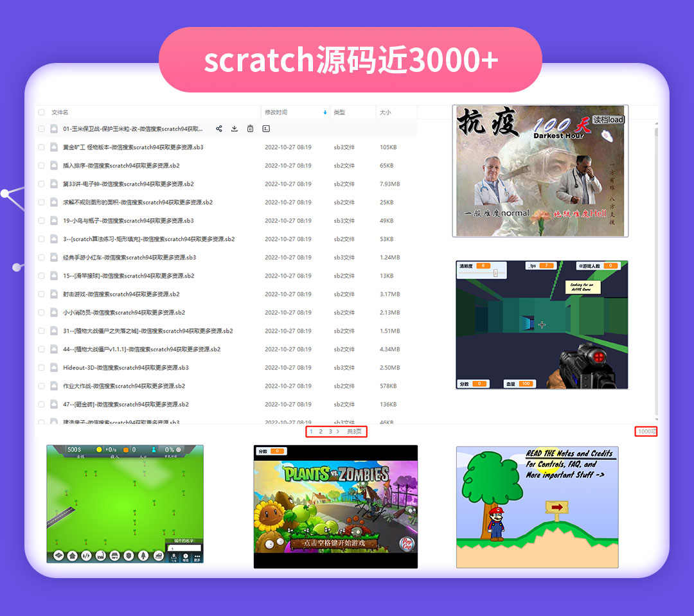Check the box for 黄金矿工 怪物版本 file
The image size is (694, 616).
(x=41, y=147)
